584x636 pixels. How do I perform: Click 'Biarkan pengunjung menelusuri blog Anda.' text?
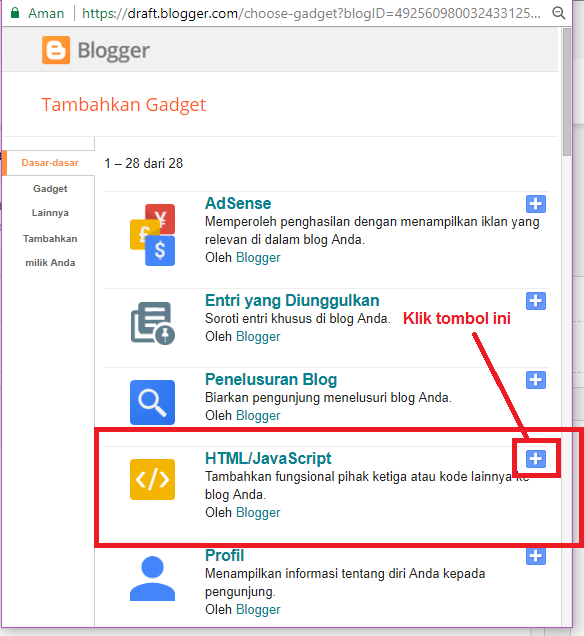click(328, 398)
